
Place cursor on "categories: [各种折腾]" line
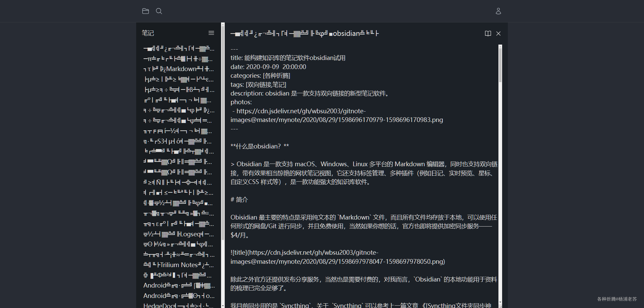(260, 76)
